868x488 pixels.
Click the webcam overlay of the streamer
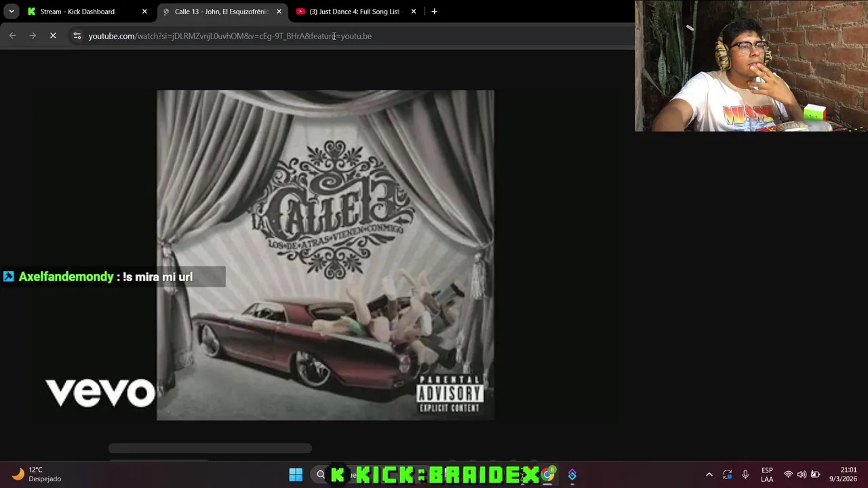tap(751, 66)
